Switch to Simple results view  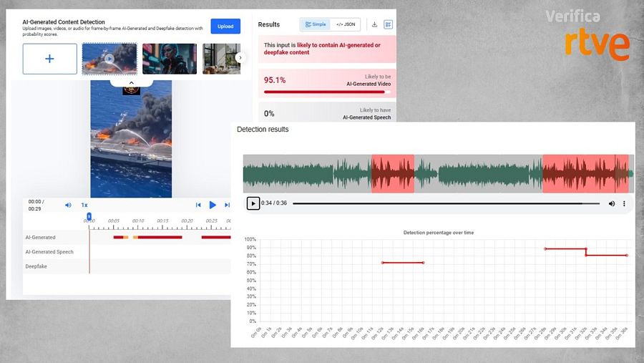(316, 24)
